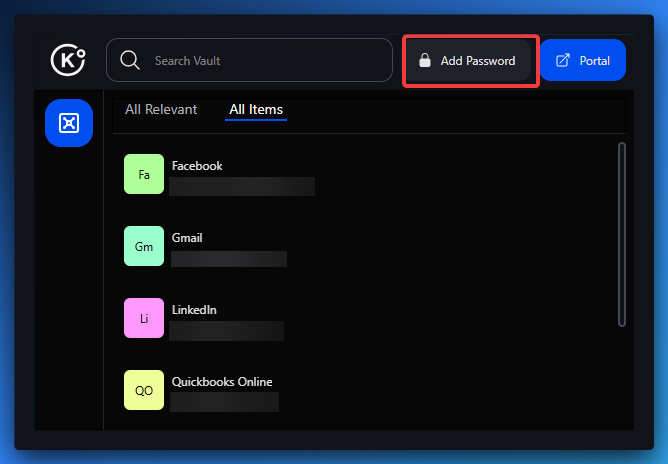The image size is (668, 464).
Task: Switch to the All Relevant tab
Action: tap(161, 110)
